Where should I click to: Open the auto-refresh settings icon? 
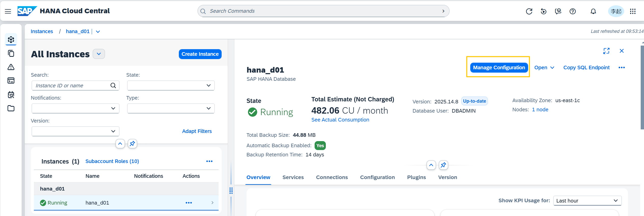[x=543, y=11]
